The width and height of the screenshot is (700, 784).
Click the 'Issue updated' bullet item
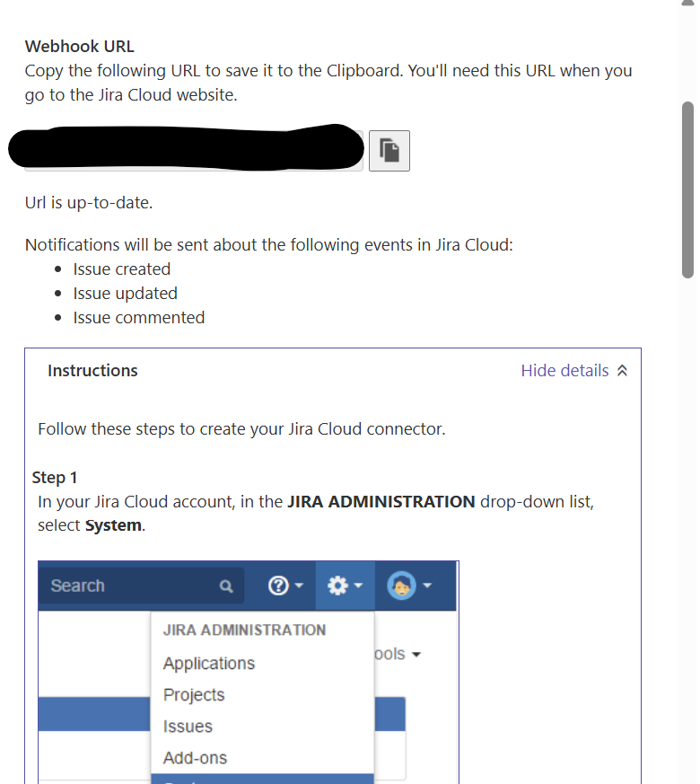point(126,294)
